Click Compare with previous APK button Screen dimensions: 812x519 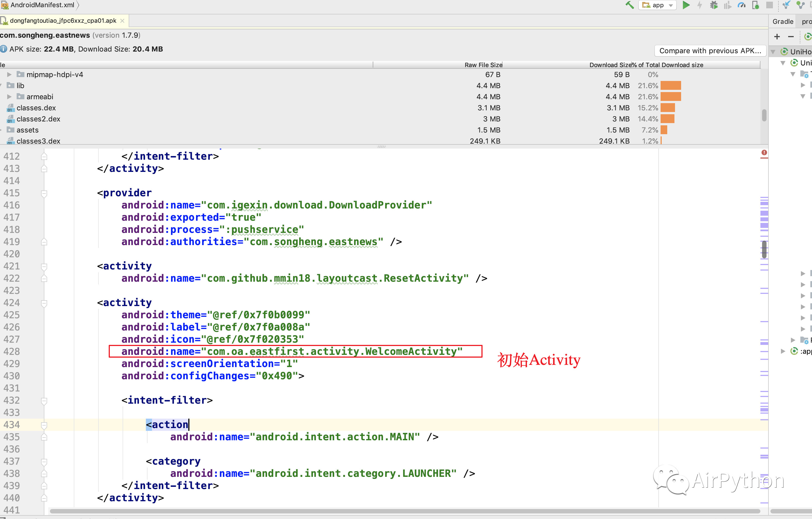[710, 50]
